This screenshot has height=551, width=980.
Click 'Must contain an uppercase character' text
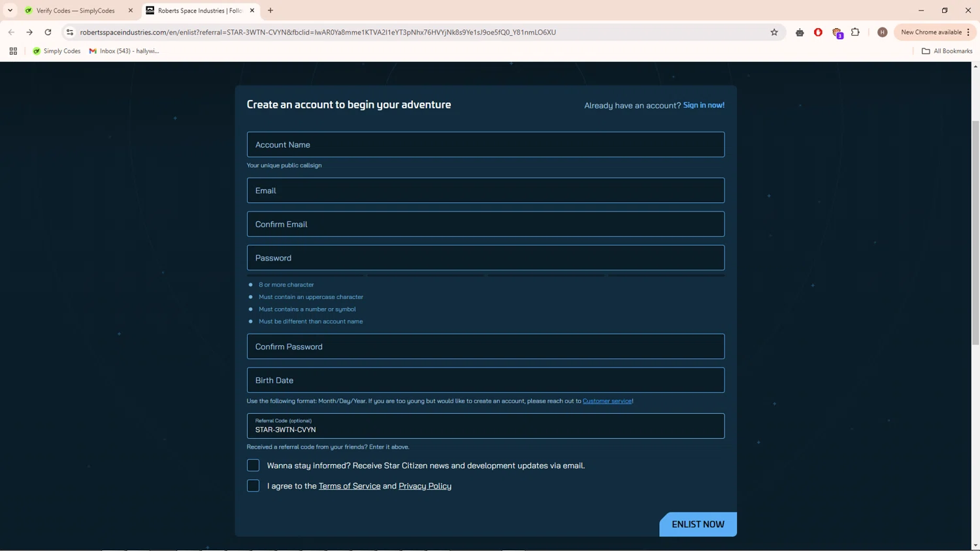tap(311, 297)
